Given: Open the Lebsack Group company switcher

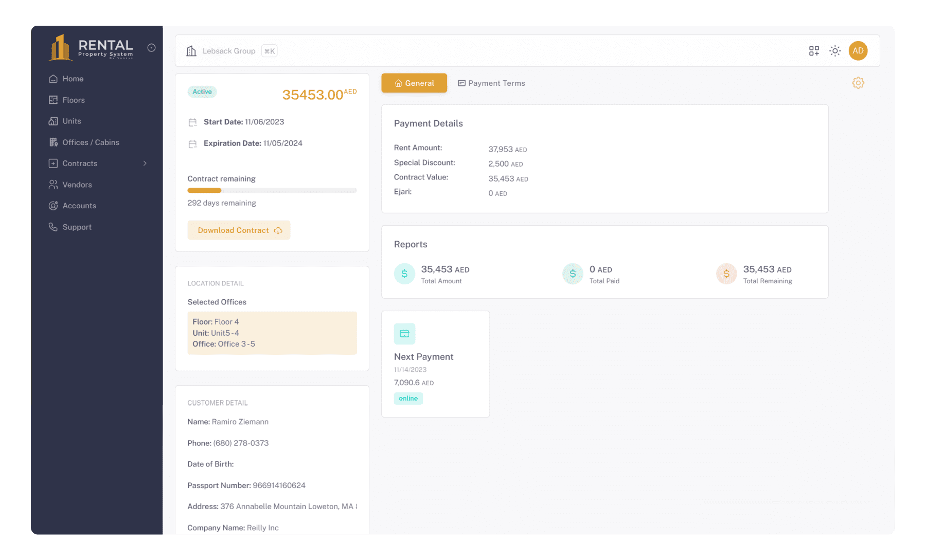Looking at the screenshot, I should [229, 51].
